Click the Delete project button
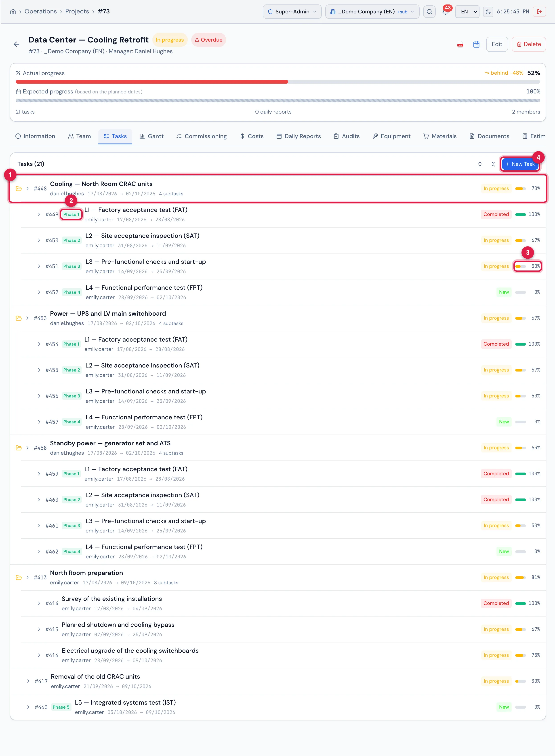Image resolution: width=555 pixels, height=756 pixels. tap(528, 44)
